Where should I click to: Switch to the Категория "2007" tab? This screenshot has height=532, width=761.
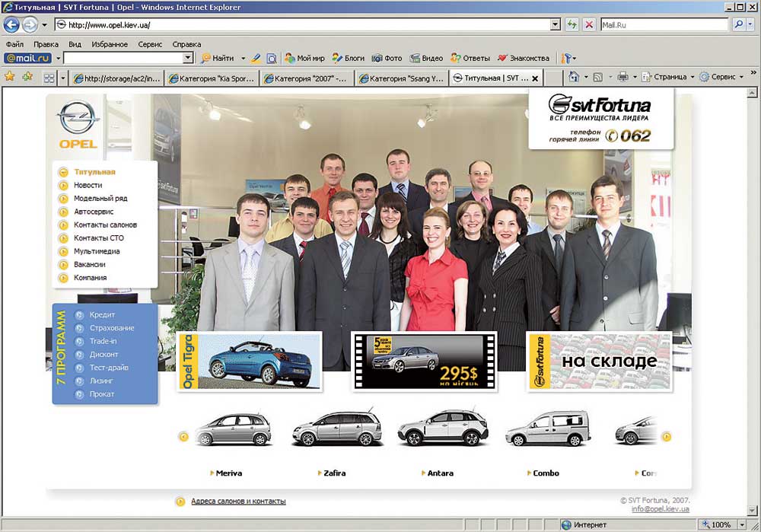pyautogui.click(x=307, y=78)
